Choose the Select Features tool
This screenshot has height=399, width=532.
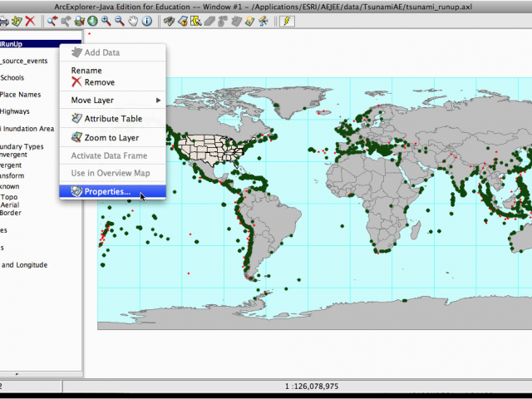[x=196, y=21]
